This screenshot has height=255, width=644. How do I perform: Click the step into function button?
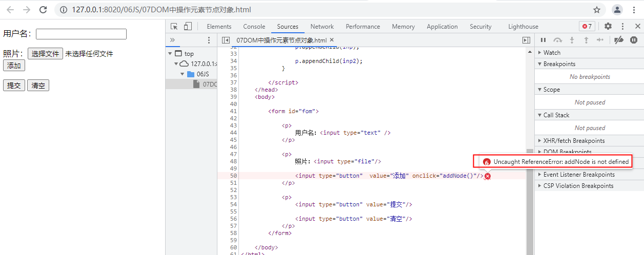572,40
